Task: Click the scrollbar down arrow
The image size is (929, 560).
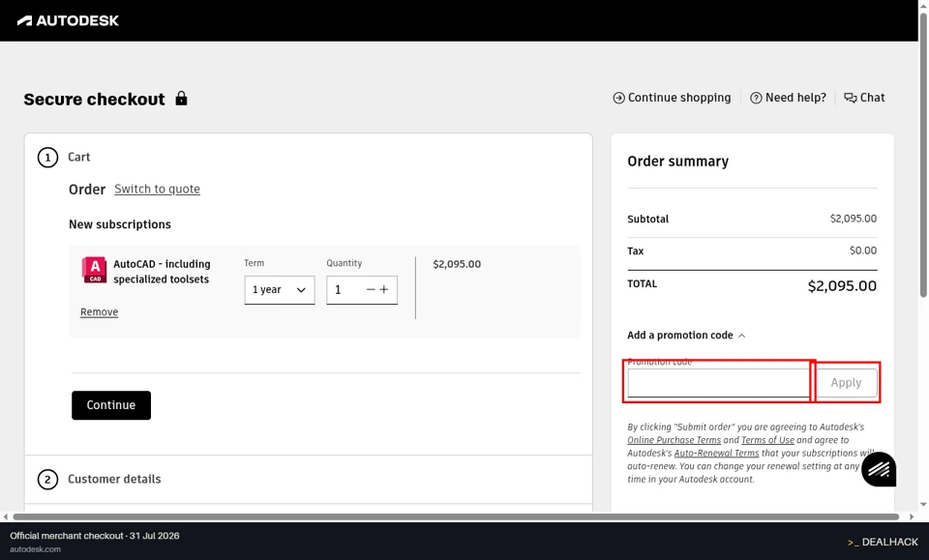Action: [x=923, y=505]
